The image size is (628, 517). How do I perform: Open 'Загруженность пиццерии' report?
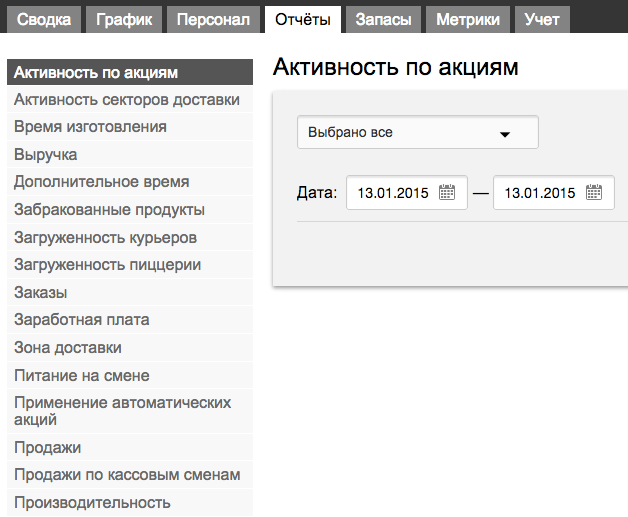click(x=130, y=265)
